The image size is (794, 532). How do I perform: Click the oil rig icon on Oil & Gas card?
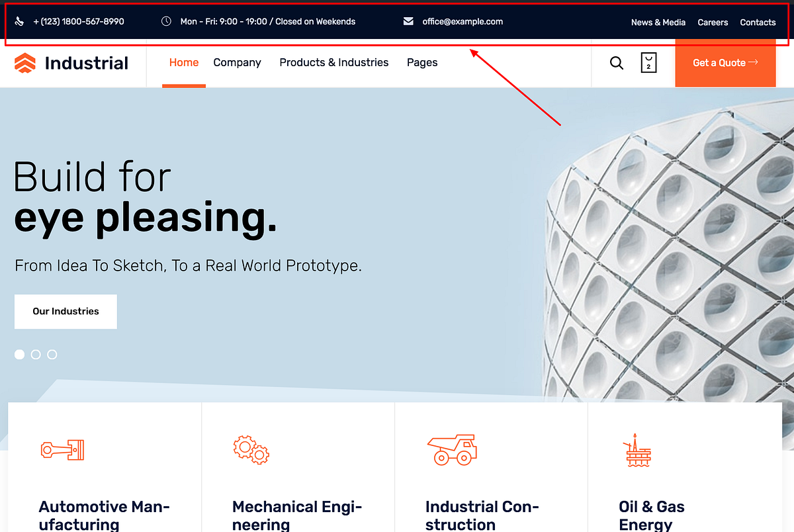[637, 450]
